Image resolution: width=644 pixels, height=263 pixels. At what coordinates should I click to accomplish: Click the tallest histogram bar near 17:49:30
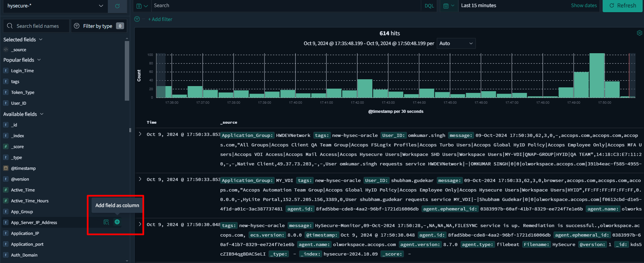click(597, 75)
